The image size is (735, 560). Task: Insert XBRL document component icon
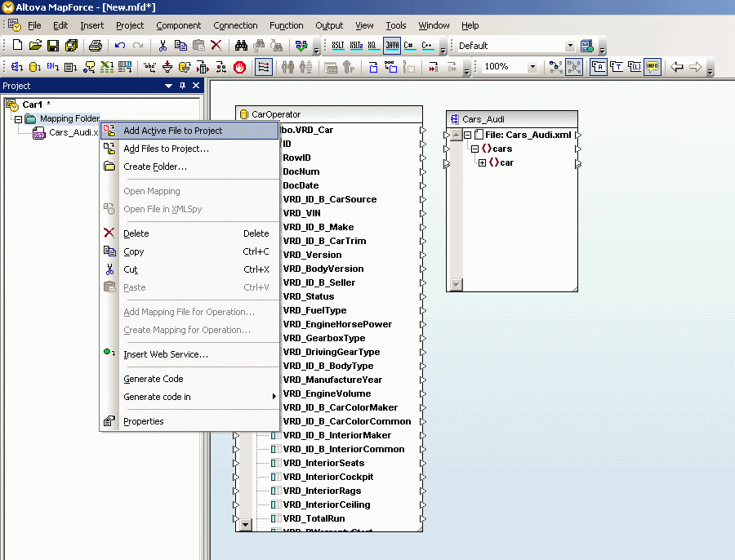[x=125, y=67]
